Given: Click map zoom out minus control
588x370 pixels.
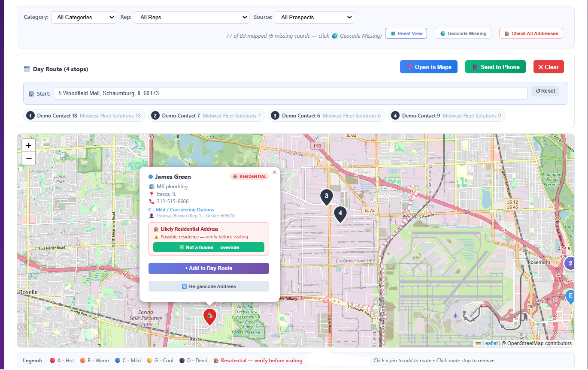Looking at the screenshot, I should (28, 158).
